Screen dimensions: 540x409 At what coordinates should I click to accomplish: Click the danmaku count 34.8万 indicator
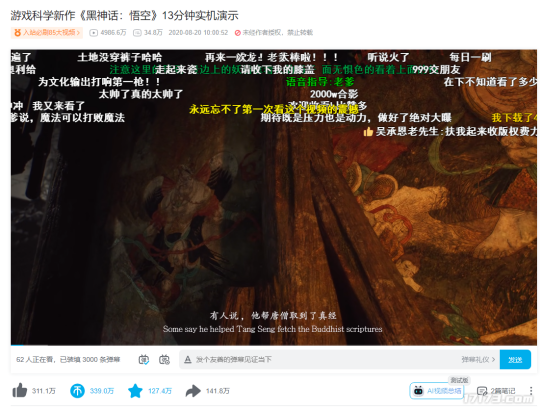(x=148, y=32)
